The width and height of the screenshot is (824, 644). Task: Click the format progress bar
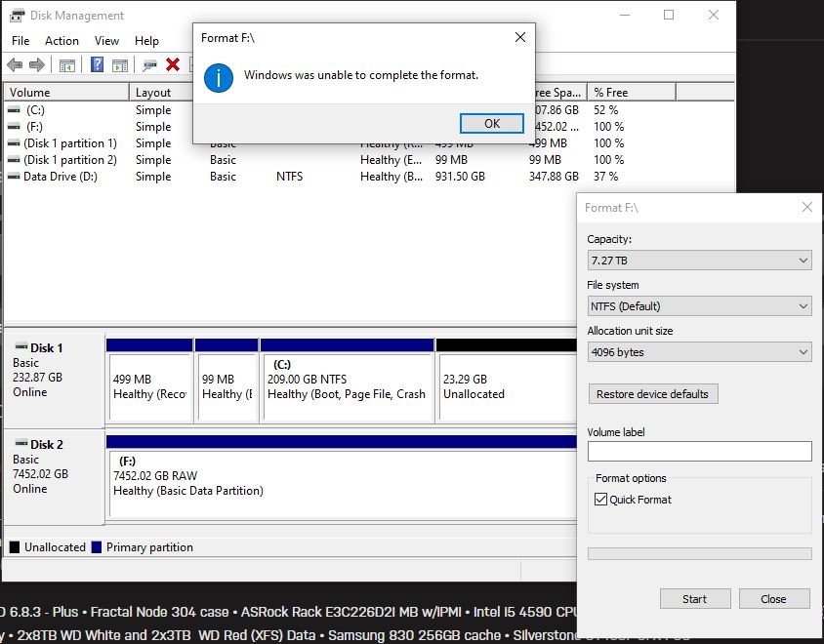click(x=699, y=553)
